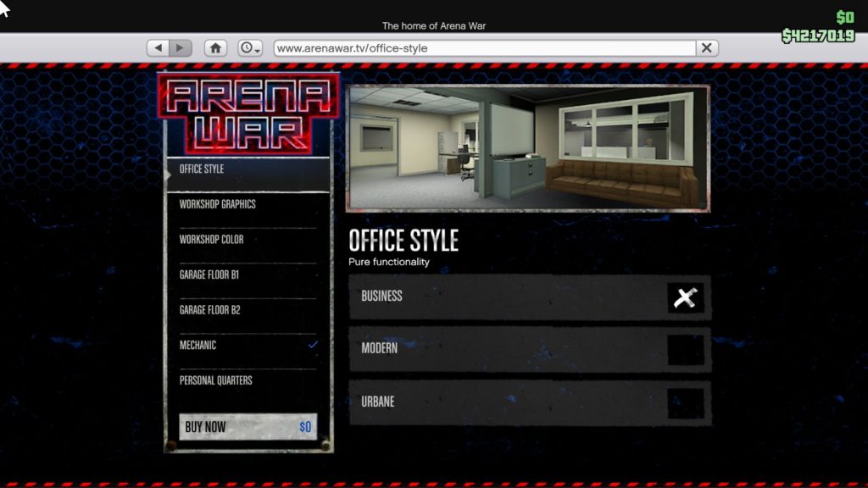Click the Arena War logo
The width and height of the screenshot is (868, 488).
[x=248, y=114]
